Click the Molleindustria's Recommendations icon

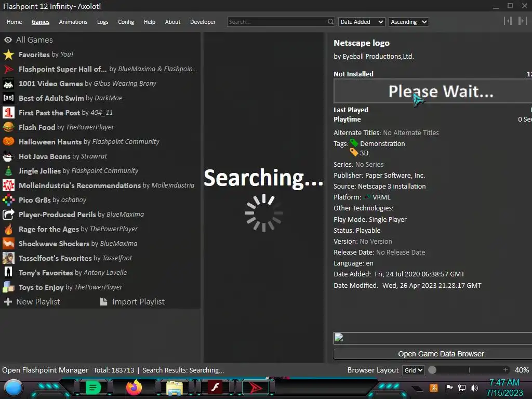pyautogui.click(x=8, y=185)
